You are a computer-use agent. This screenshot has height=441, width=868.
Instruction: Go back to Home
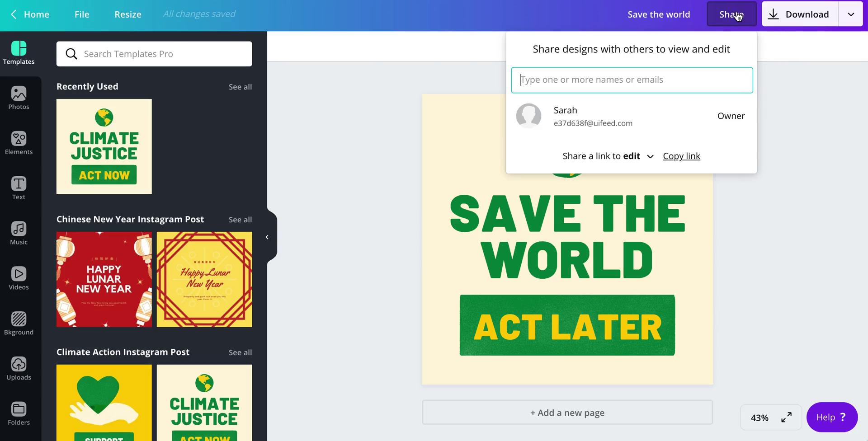coord(30,14)
